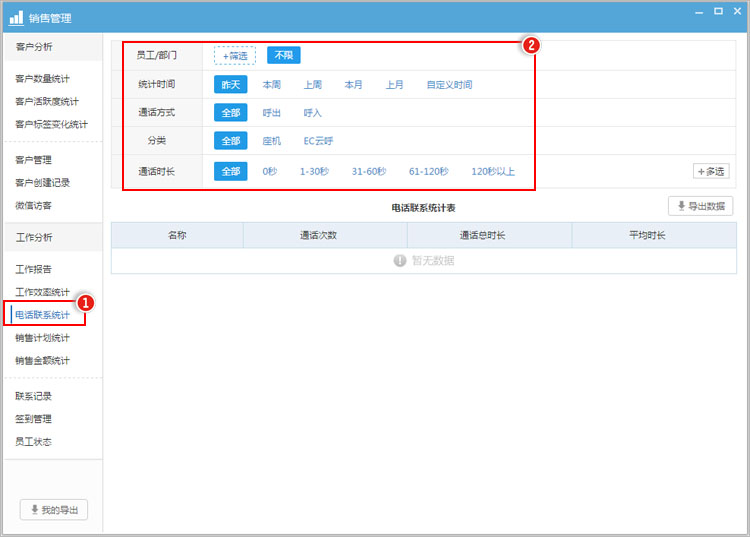Image resolution: width=750 pixels, height=537 pixels.
Task: Open 客户创建记录 in sidebar
Action: [43, 183]
